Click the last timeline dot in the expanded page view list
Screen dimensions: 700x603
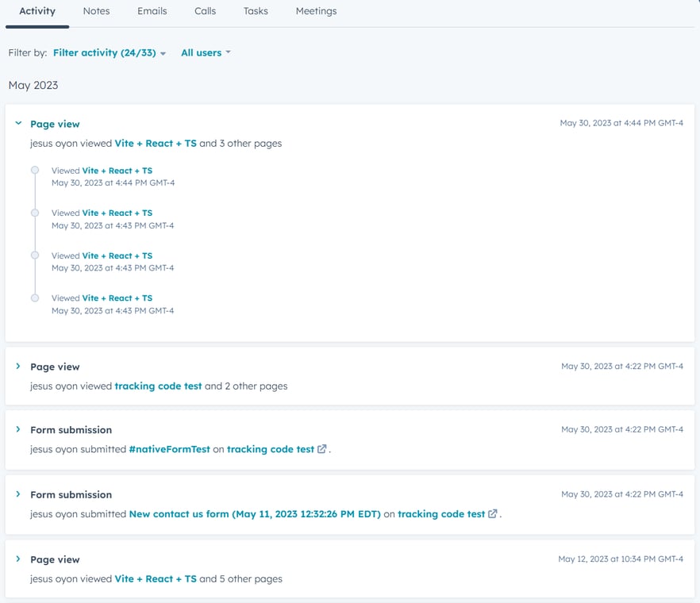click(35, 298)
